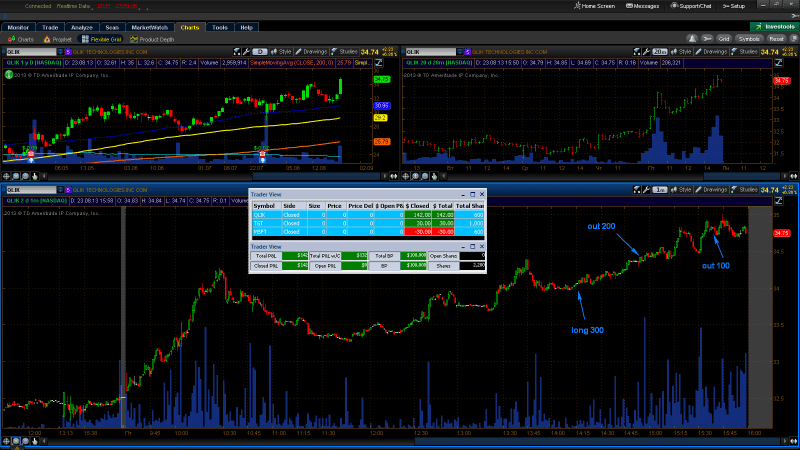Expand the symbol dropdown of the bottom chart
The height and width of the screenshot is (450, 800).
tap(60, 190)
